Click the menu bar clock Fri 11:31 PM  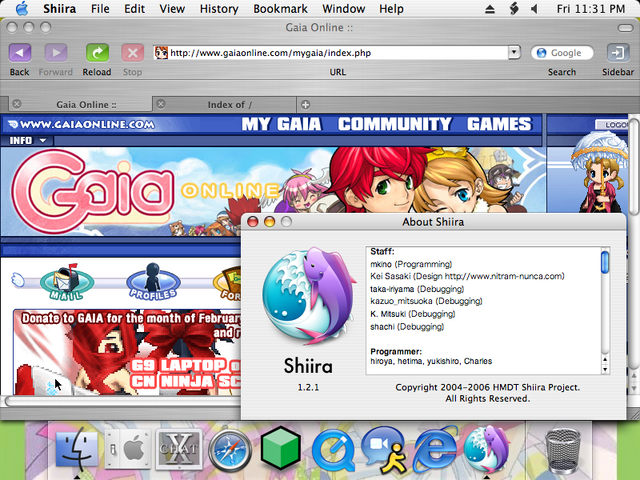pos(591,9)
